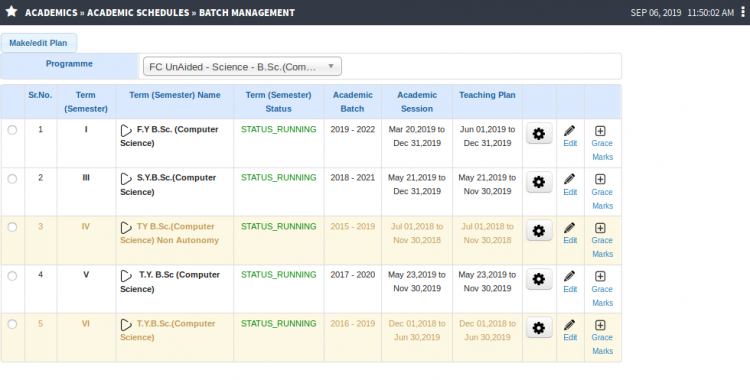
Task: Select radio button for row 5
Action: 12,324
